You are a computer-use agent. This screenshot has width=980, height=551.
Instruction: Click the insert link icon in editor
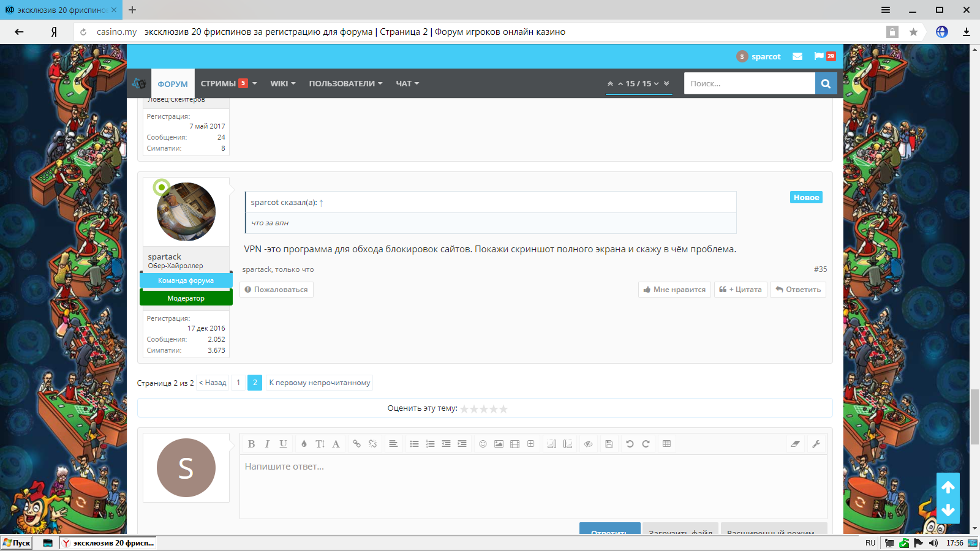click(x=356, y=444)
